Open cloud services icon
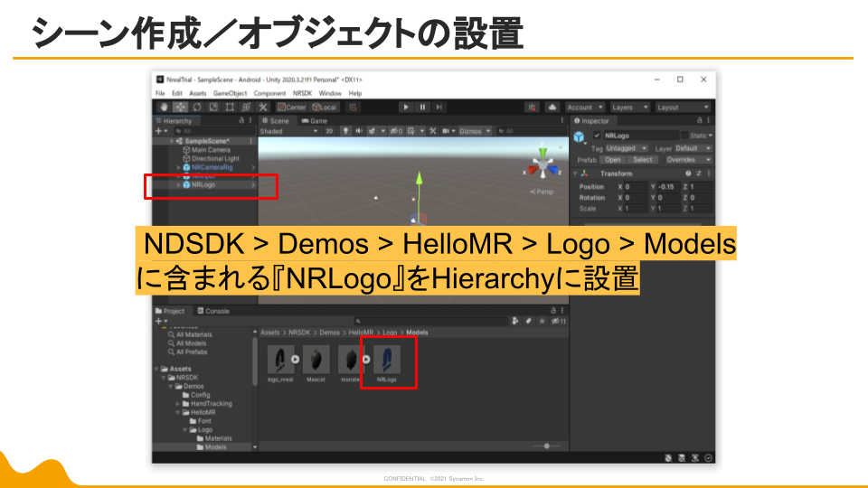 pos(552,108)
